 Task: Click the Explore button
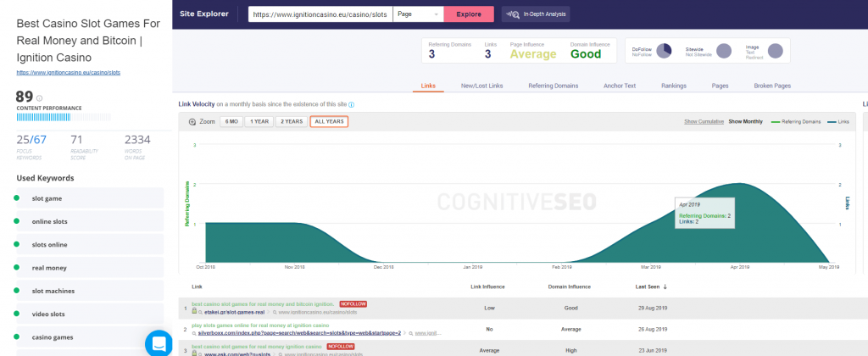pos(469,14)
